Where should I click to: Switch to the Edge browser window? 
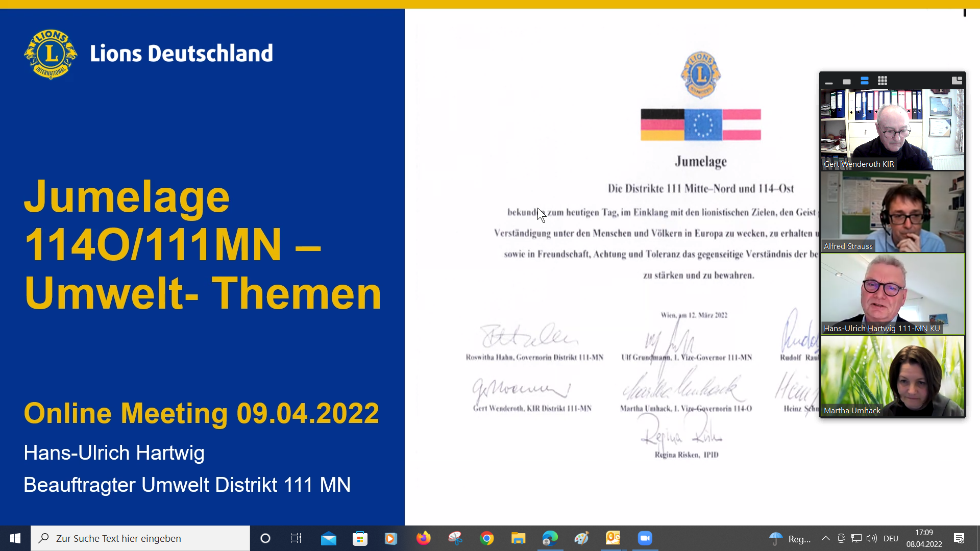(550, 538)
